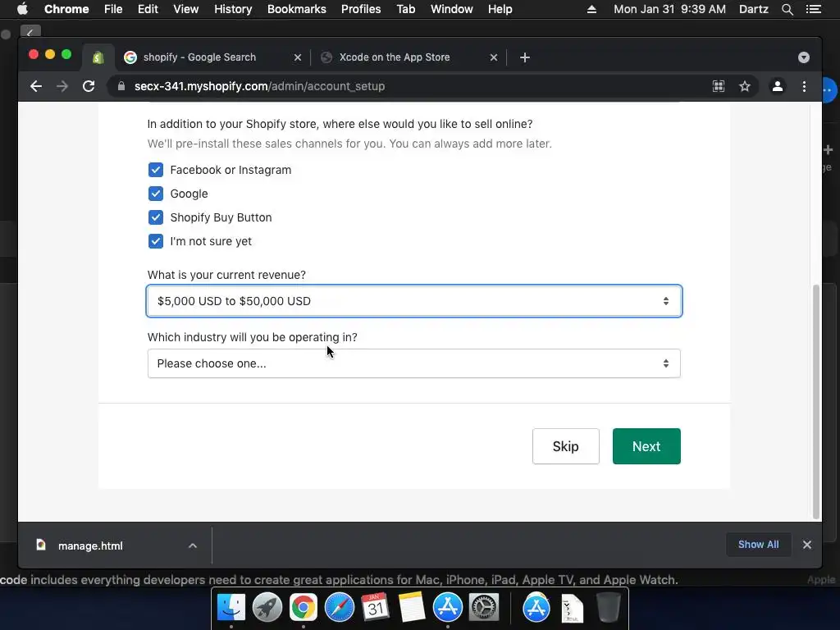This screenshot has width=840, height=630.
Task: Open the Bookmarks menu
Action: pos(297,9)
